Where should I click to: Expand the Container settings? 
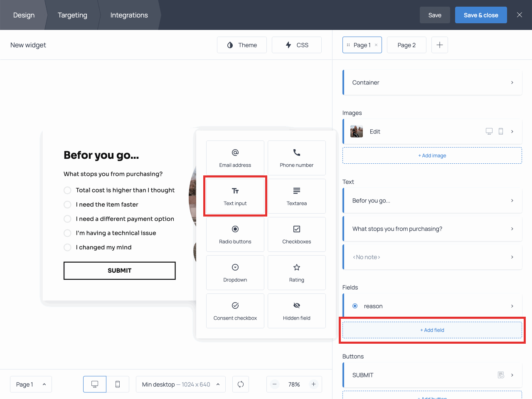coord(432,82)
